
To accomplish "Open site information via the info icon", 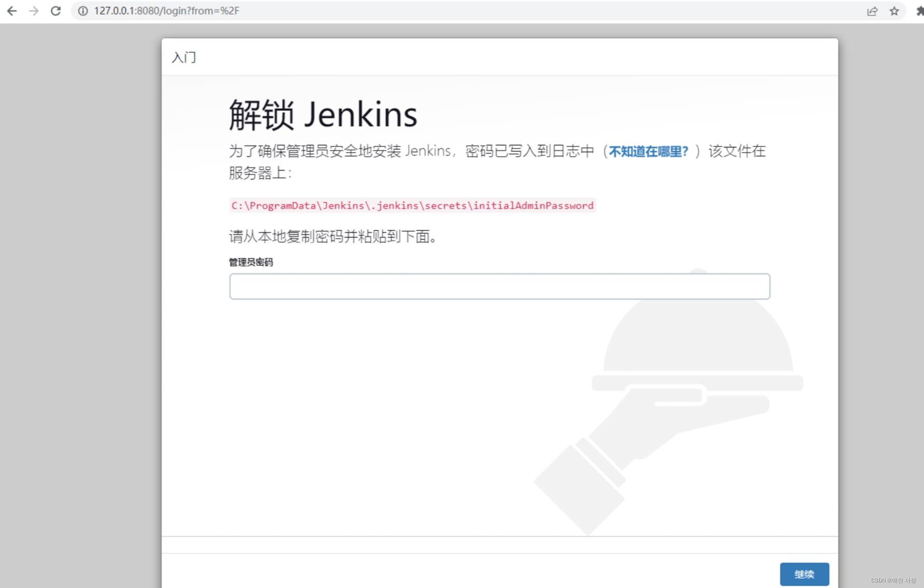I will pyautogui.click(x=83, y=10).
